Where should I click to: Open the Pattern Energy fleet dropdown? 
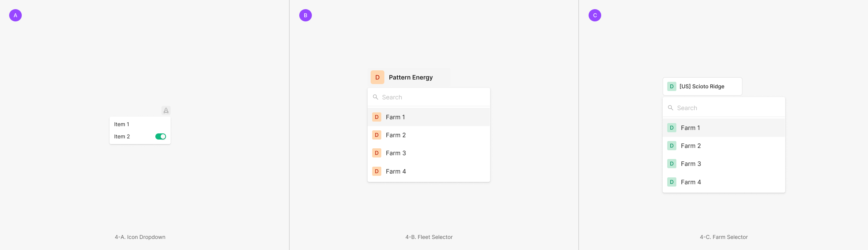point(411,77)
